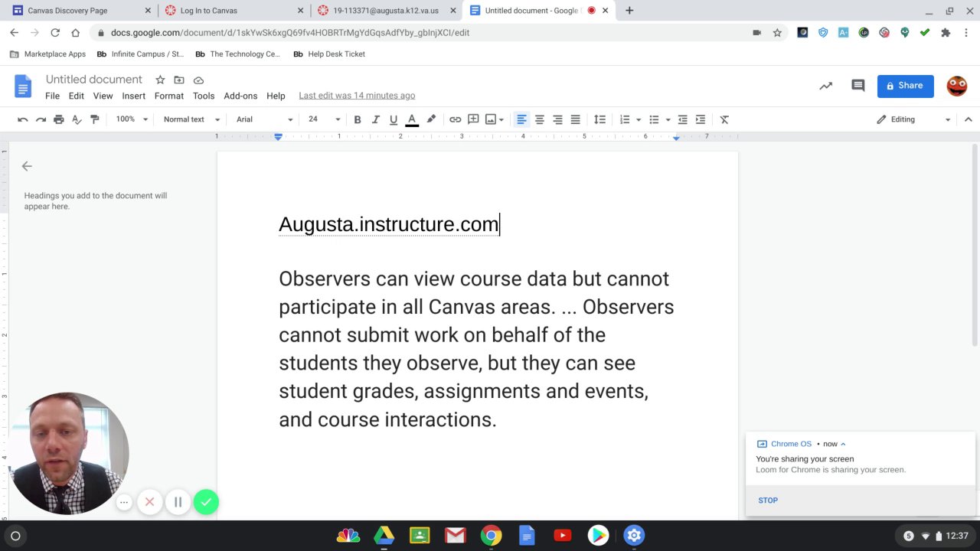The width and height of the screenshot is (980, 551).
Task: Set left text alignment
Action: [521, 119]
